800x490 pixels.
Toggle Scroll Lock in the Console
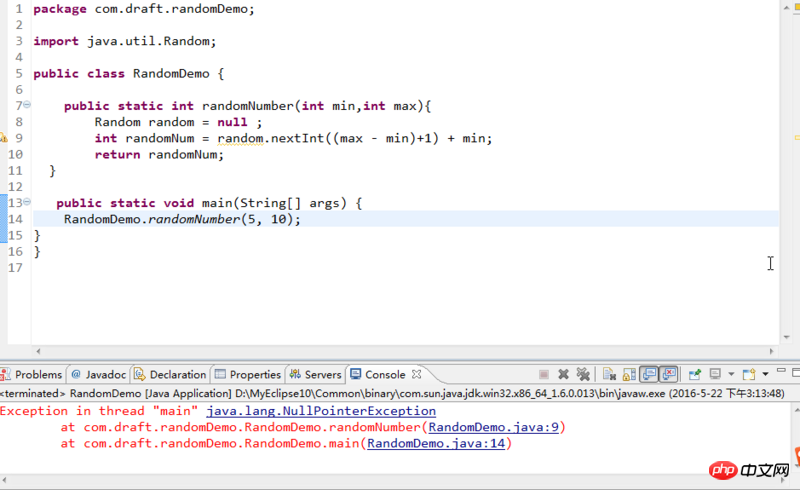coord(630,375)
